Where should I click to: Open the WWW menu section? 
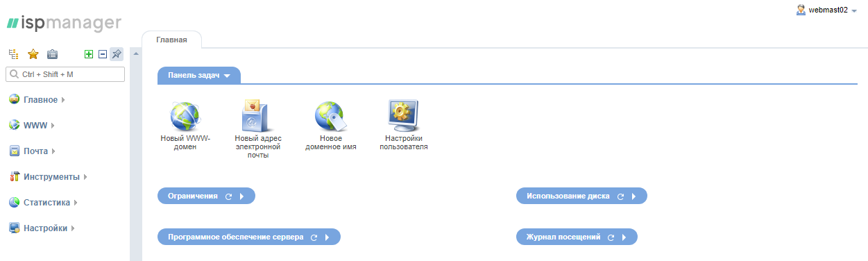tap(35, 126)
